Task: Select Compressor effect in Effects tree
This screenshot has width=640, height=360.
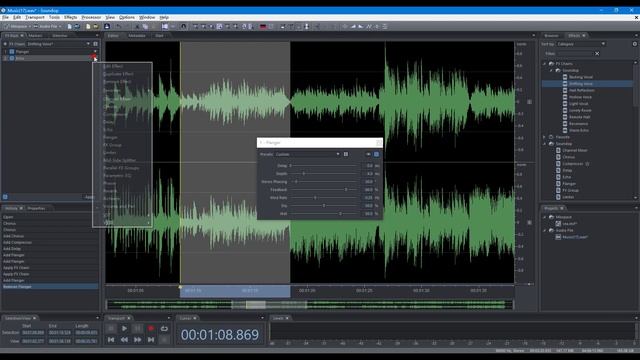Action: [x=572, y=164]
